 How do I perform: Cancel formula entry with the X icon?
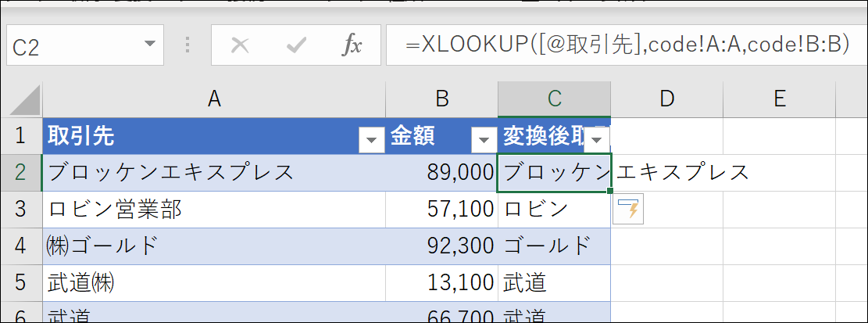pyautogui.click(x=240, y=45)
